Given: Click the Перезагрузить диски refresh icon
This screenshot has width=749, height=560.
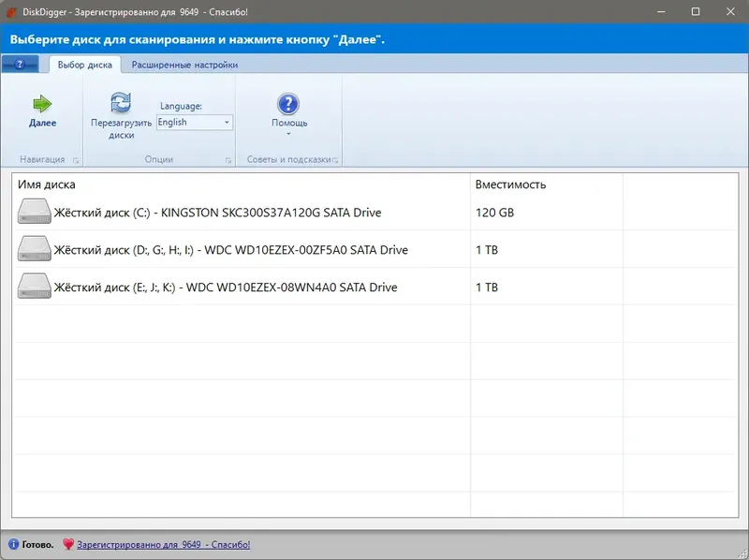Looking at the screenshot, I should [x=120, y=101].
